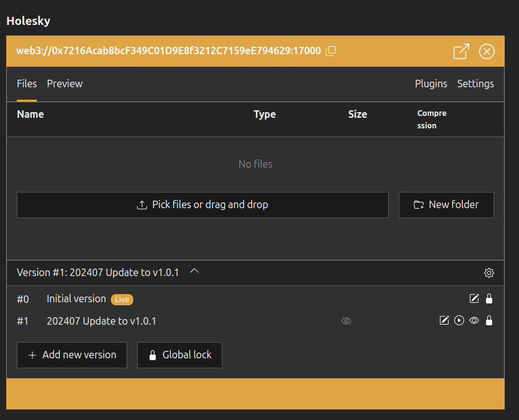
Task: Select the Initial version row label
Action: pyautogui.click(x=76, y=299)
